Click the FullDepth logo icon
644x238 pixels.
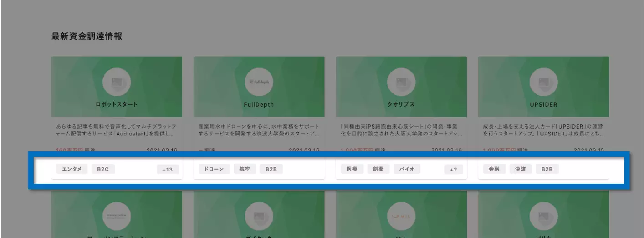(x=259, y=83)
